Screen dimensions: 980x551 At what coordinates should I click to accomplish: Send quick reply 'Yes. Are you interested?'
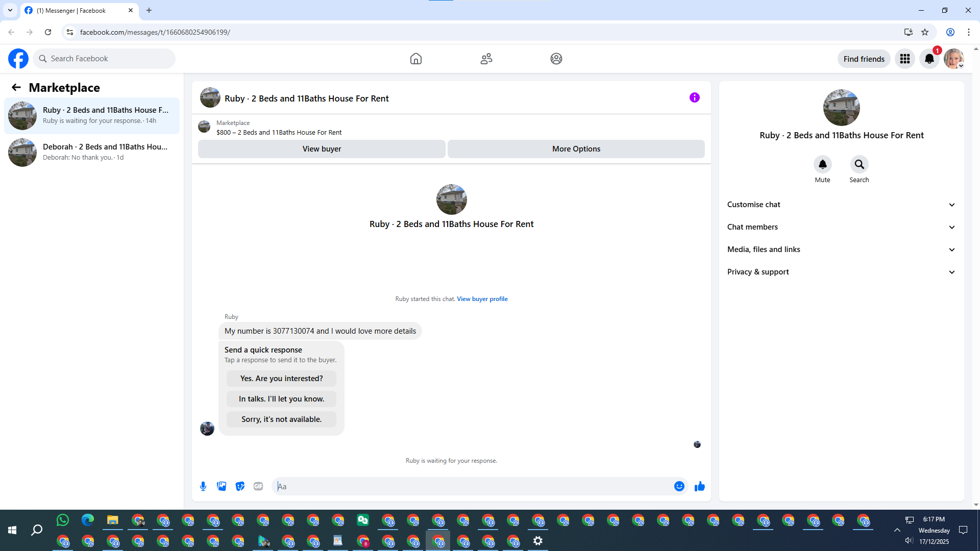click(282, 379)
